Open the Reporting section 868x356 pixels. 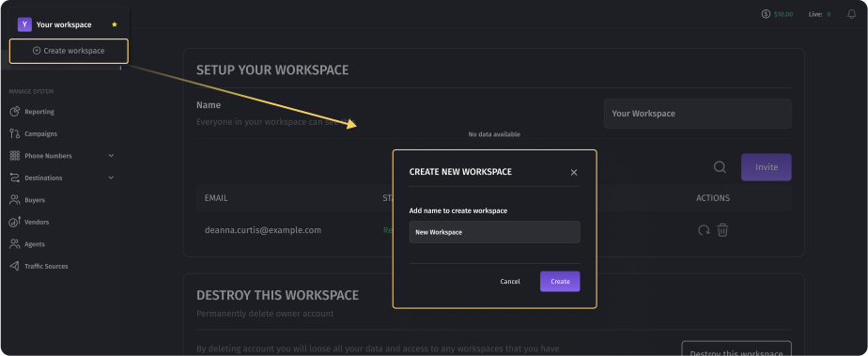[x=39, y=112]
